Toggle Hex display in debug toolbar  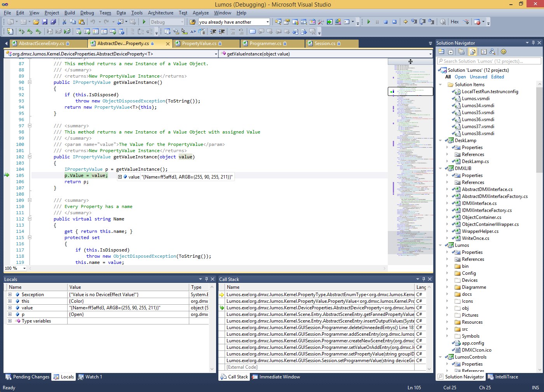(455, 22)
